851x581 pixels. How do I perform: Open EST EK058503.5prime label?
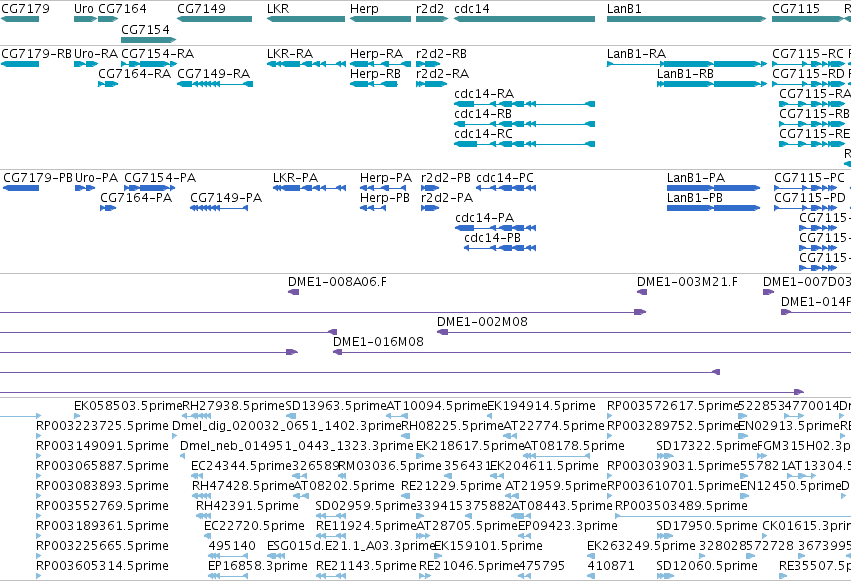pyautogui.click(x=128, y=406)
